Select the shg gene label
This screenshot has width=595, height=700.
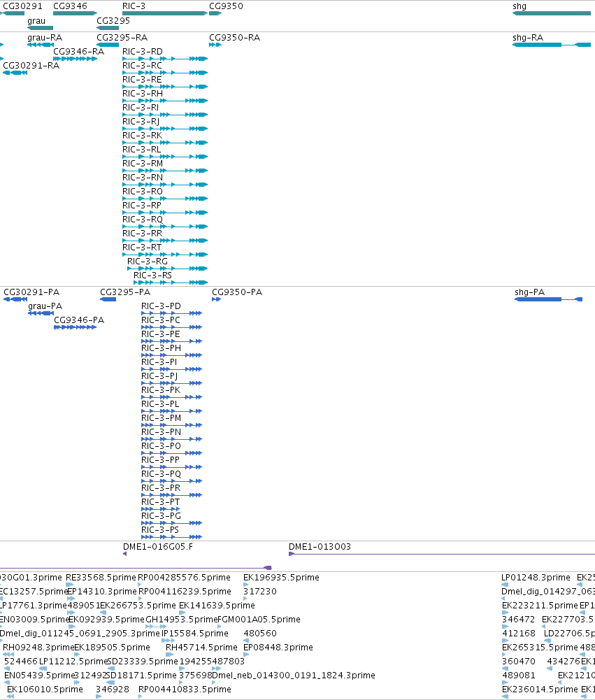tap(519, 6)
